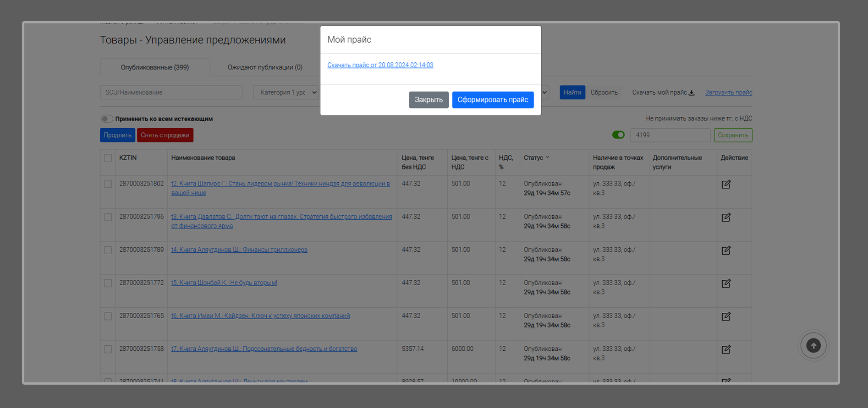This screenshot has width=868, height=408.
Task: Open the Опубликованные (399) tab
Action: pos(155,67)
